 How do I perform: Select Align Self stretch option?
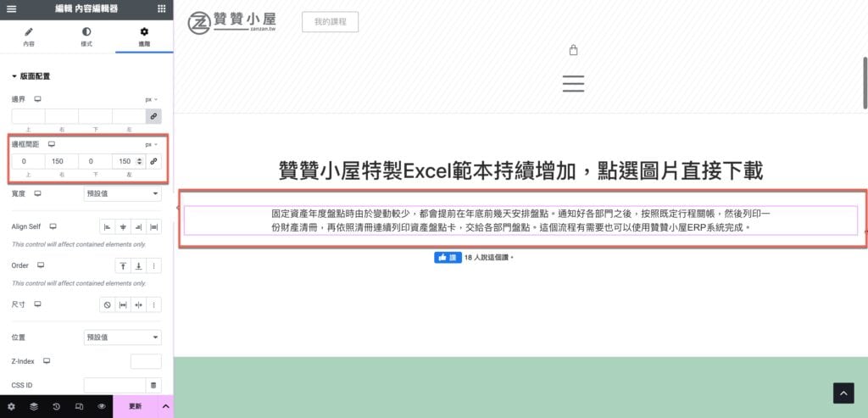click(154, 227)
